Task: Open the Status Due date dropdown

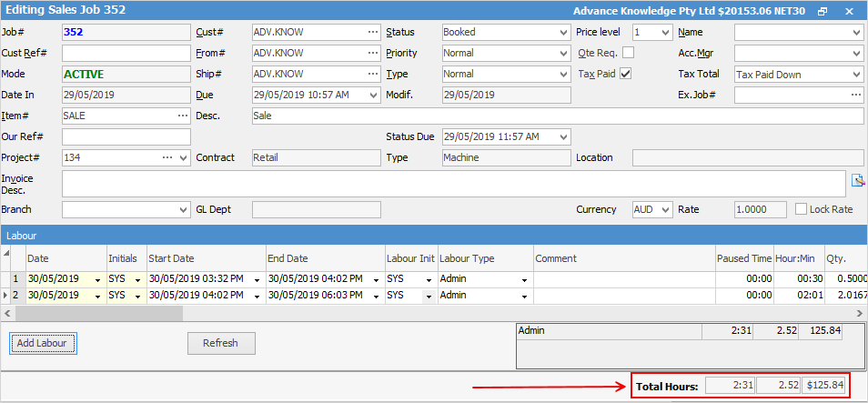Action: click(x=564, y=136)
